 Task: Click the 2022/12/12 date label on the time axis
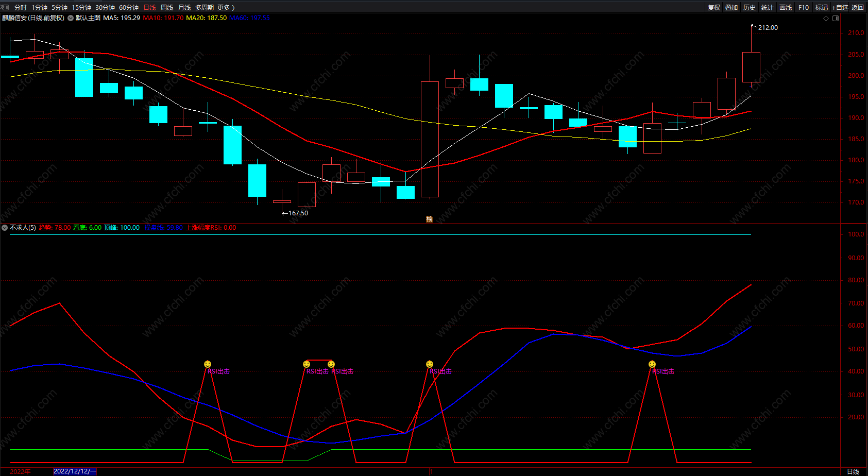click(x=75, y=471)
